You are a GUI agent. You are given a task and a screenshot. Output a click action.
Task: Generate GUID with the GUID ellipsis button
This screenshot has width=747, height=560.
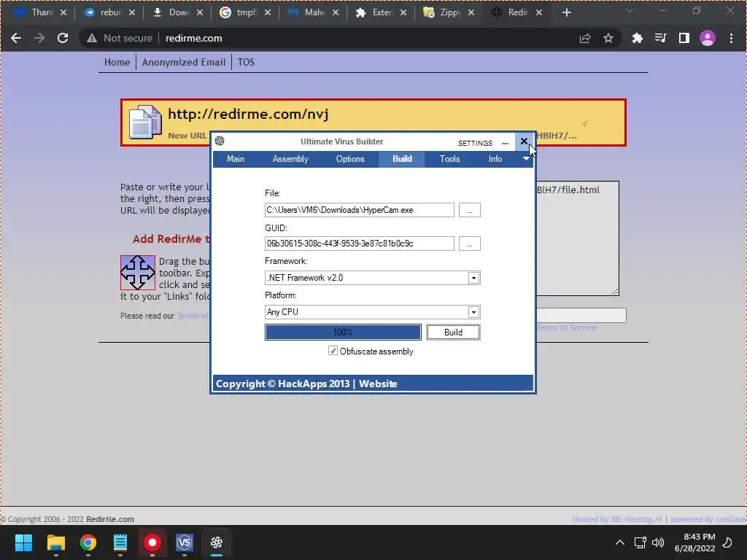469,244
